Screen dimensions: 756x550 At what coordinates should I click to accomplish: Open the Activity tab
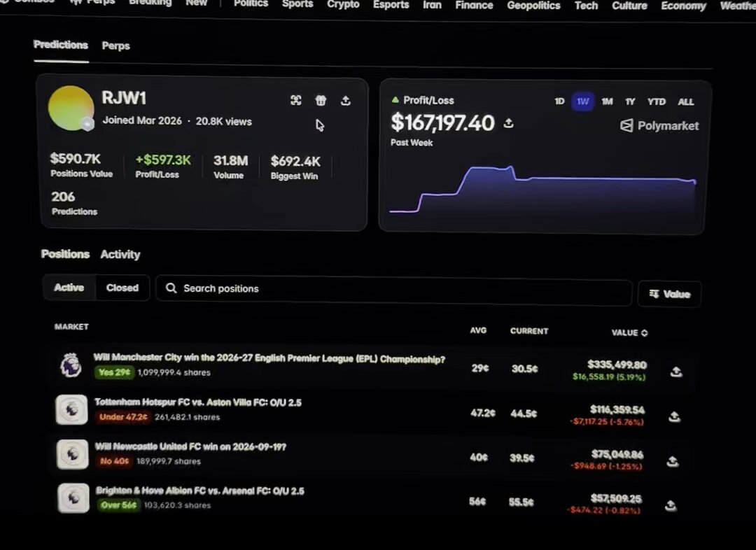click(120, 255)
